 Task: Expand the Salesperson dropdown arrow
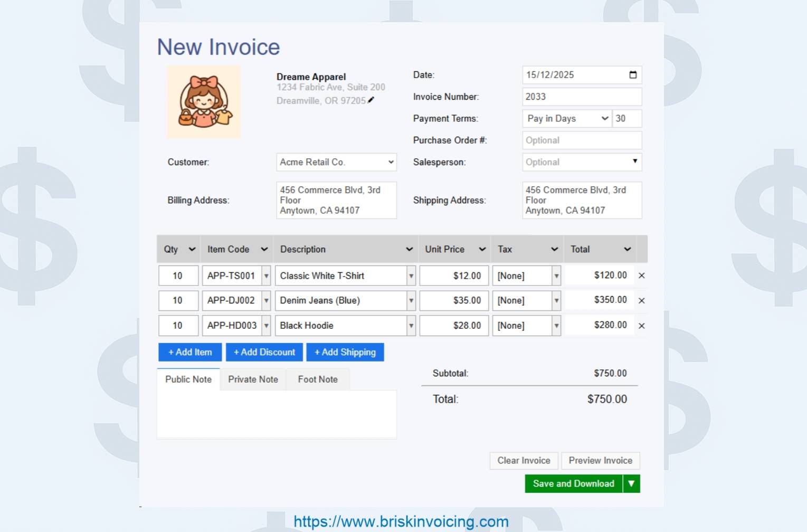tap(635, 162)
